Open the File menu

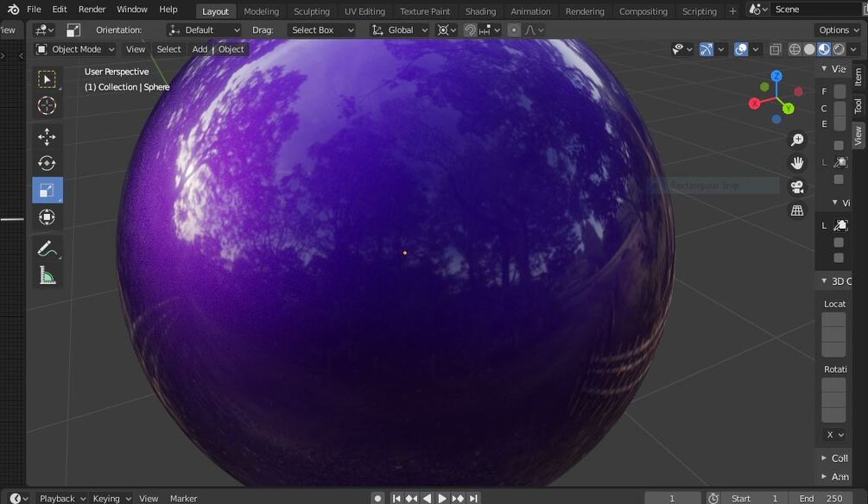point(34,9)
